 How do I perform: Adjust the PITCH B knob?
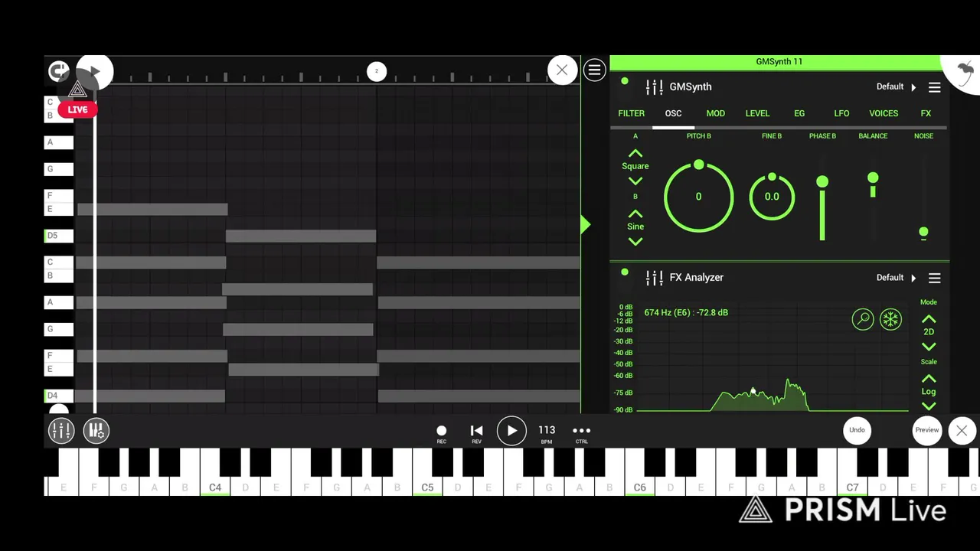698,197
